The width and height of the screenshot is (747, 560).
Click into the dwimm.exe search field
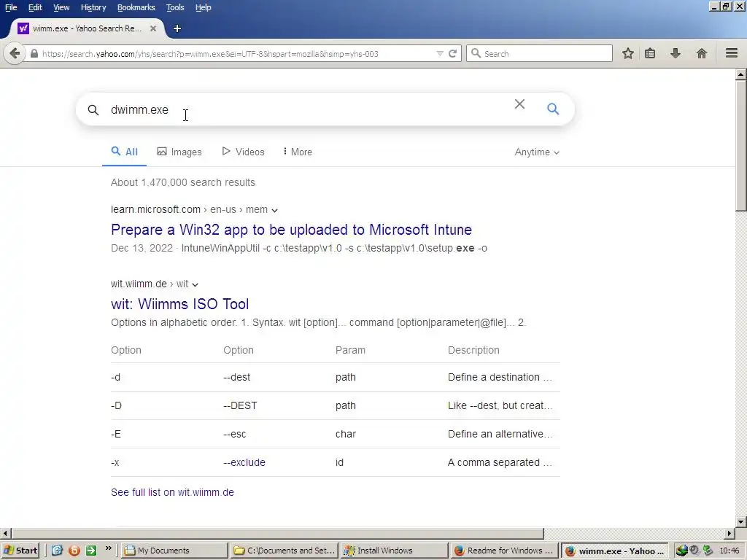point(305,109)
